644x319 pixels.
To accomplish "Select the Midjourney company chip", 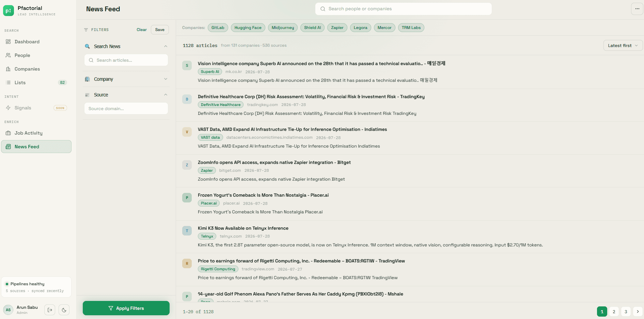I will pos(283,28).
